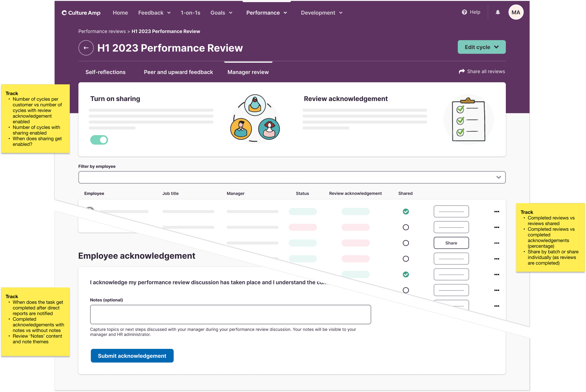Follow the Performance reviews breadcrumb link
This screenshot has height=392, width=586.
click(x=102, y=31)
